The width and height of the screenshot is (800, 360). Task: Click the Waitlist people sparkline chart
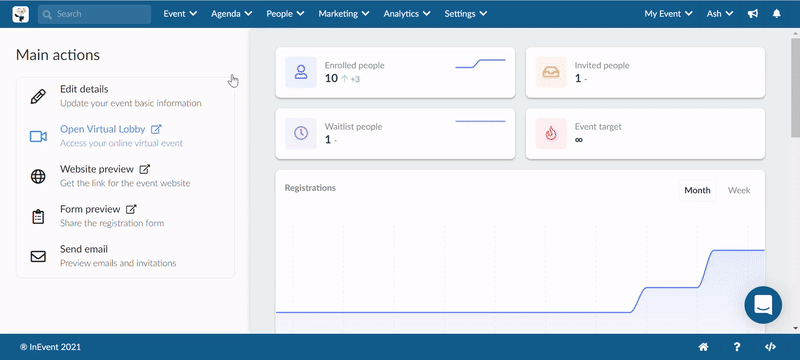pyautogui.click(x=480, y=121)
